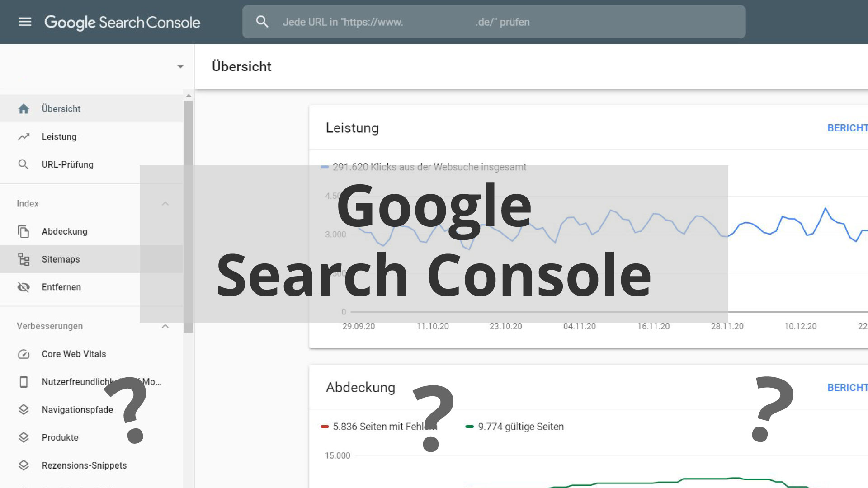Click the Index section label
The width and height of the screenshot is (868, 488).
(x=28, y=203)
